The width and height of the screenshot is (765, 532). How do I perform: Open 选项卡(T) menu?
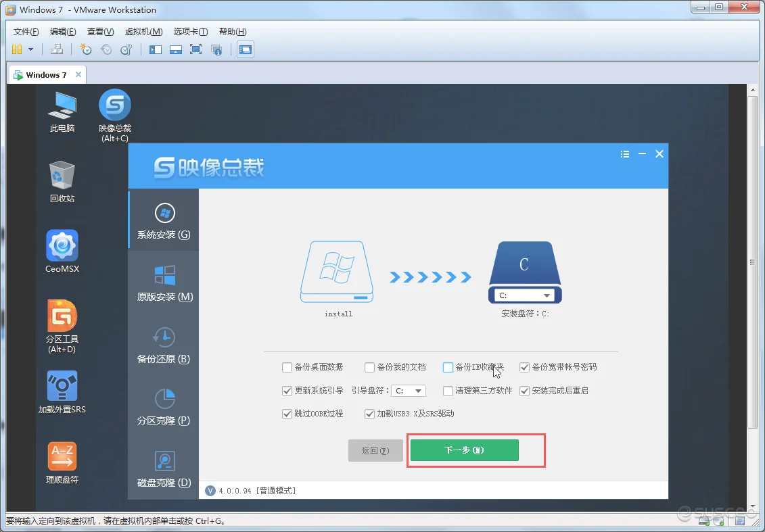point(190,32)
